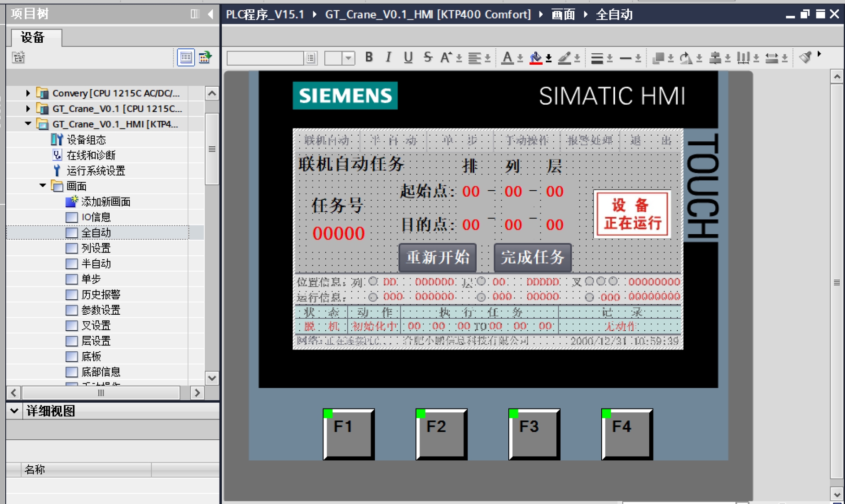This screenshot has width=845, height=504.
Task: Select the 设备 tab in the project tree
Action: coord(33,37)
